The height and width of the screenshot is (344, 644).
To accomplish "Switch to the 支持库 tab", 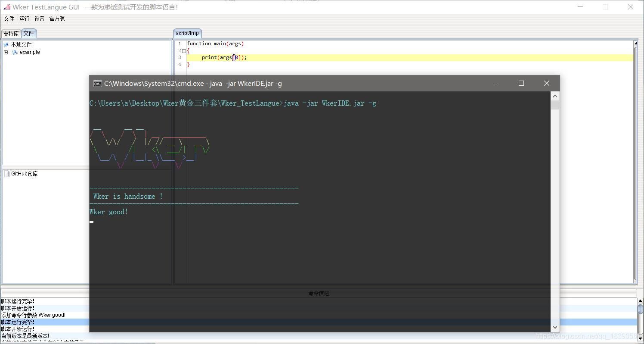I will [11, 34].
